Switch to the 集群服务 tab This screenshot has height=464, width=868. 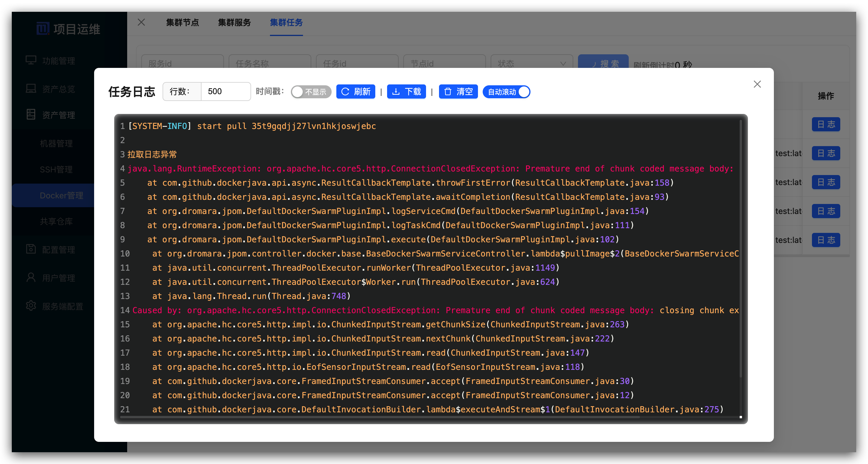point(234,23)
